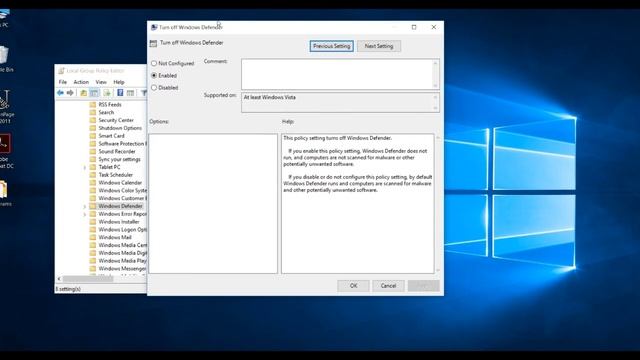Image resolution: width=640 pixels, height=360 pixels.
Task: Open the Help menu in Group Policy Editor
Action: [x=119, y=82]
